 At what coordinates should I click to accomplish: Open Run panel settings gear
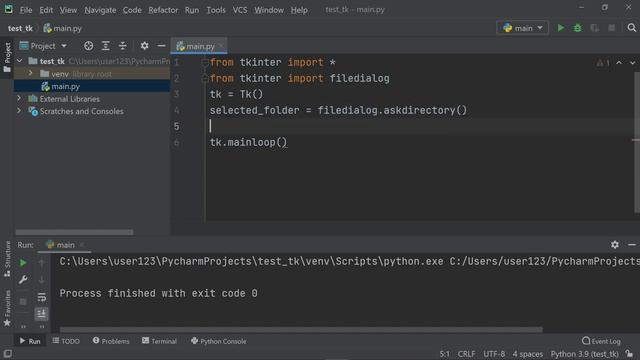615,244
